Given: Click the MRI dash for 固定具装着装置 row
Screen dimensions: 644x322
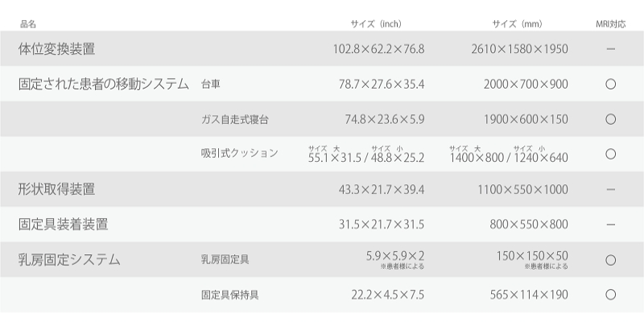Looking at the screenshot, I should coord(610,225).
